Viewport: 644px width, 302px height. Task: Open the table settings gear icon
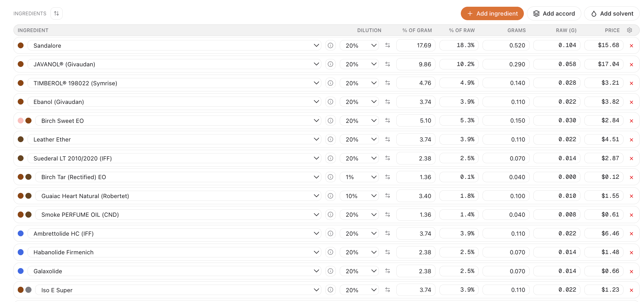(x=629, y=30)
